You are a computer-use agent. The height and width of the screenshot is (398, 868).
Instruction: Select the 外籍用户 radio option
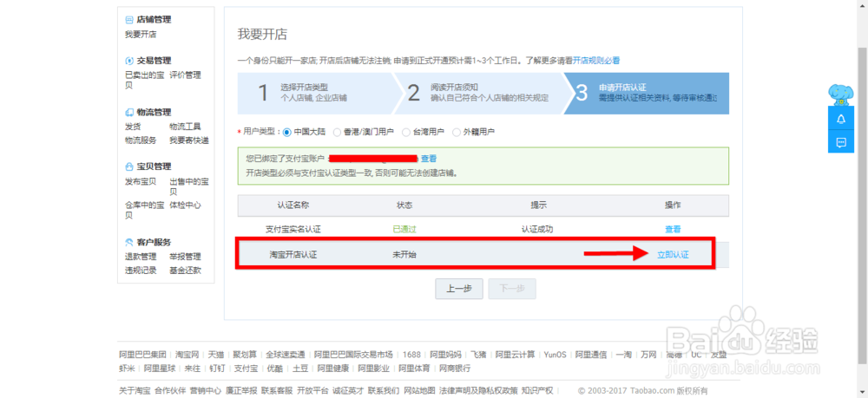click(x=457, y=132)
